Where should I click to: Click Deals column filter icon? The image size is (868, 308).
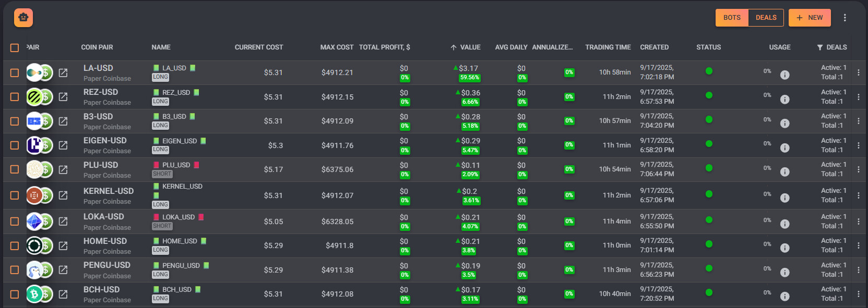(x=820, y=47)
